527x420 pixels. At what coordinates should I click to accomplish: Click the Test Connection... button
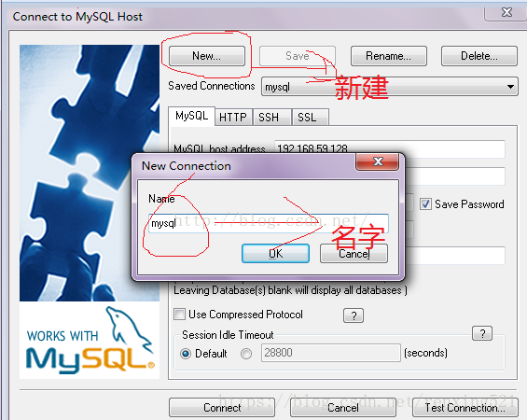click(465, 408)
